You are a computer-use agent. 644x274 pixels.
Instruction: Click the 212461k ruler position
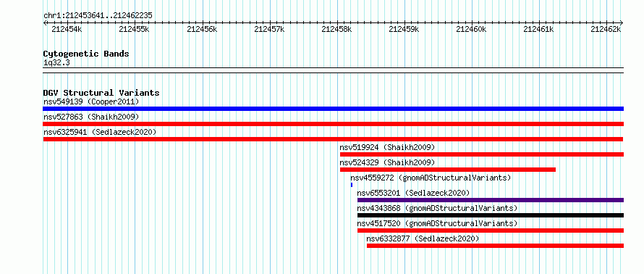[x=539, y=29]
